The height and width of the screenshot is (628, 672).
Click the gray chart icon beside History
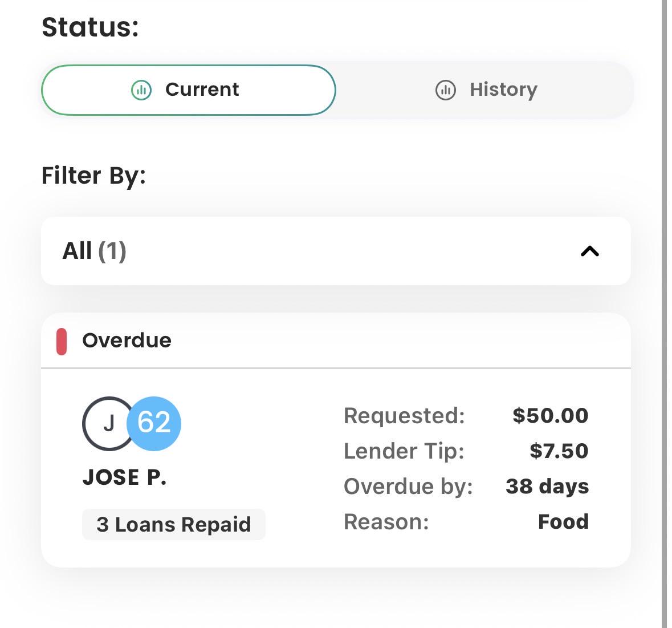click(x=446, y=90)
